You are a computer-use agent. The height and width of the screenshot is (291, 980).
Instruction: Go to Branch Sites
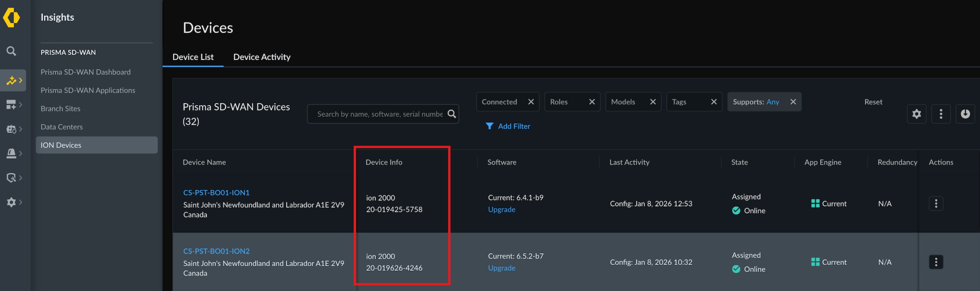click(x=60, y=108)
